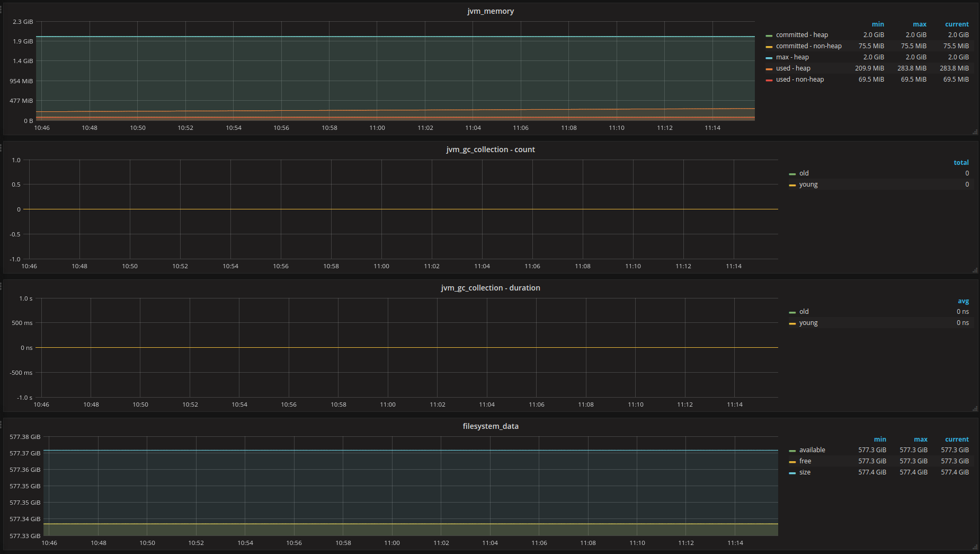
Task: Toggle the used - non-heap series label
Action: pyautogui.click(x=800, y=80)
